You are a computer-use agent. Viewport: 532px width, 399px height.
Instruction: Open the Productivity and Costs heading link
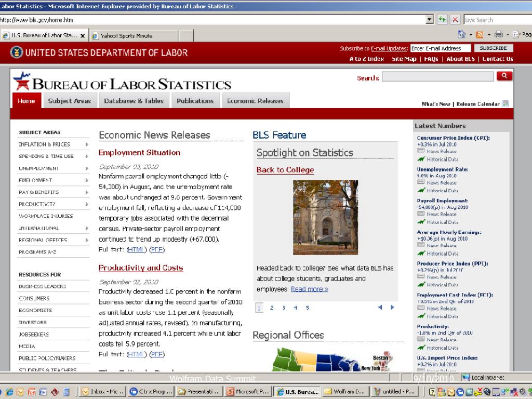(x=141, y=268)
